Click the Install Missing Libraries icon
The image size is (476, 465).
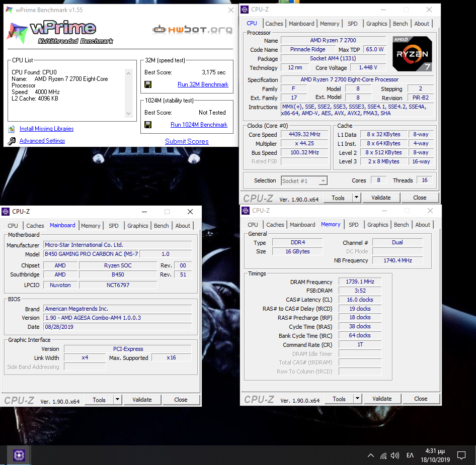tap(11, 129)
